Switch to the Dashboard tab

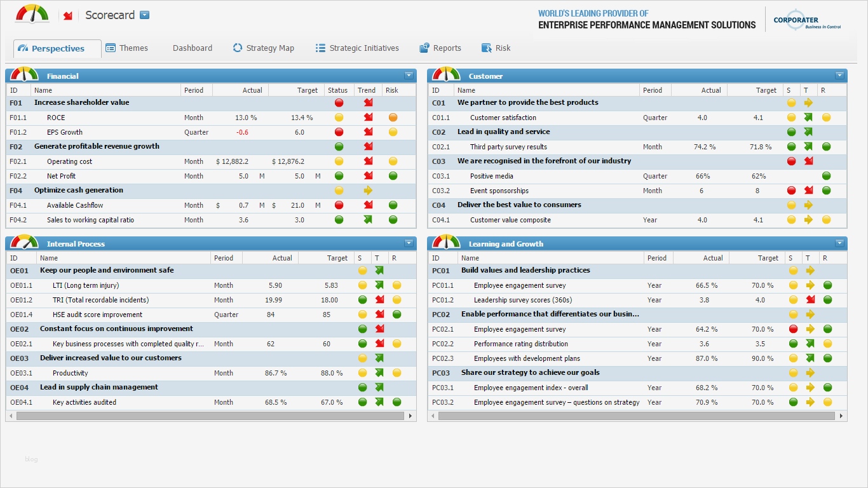click(192, 48)
